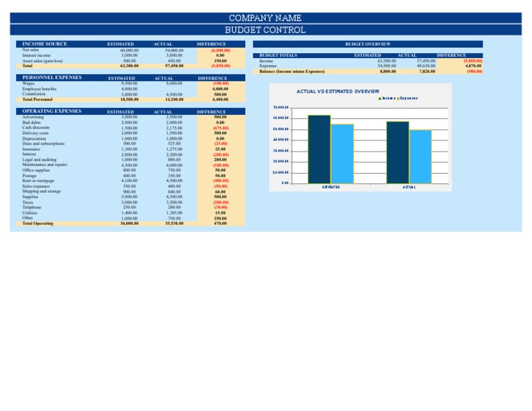Click the INCOME SOURCE section header
532x411 pixels.
pos(44,44)
